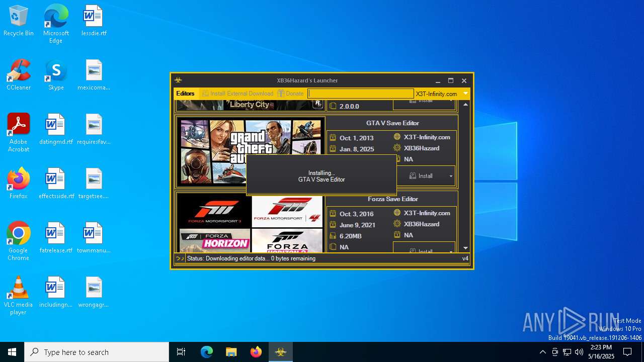Click status bar arrow icon beside Status
644x362 pixels.
(180, 258)
